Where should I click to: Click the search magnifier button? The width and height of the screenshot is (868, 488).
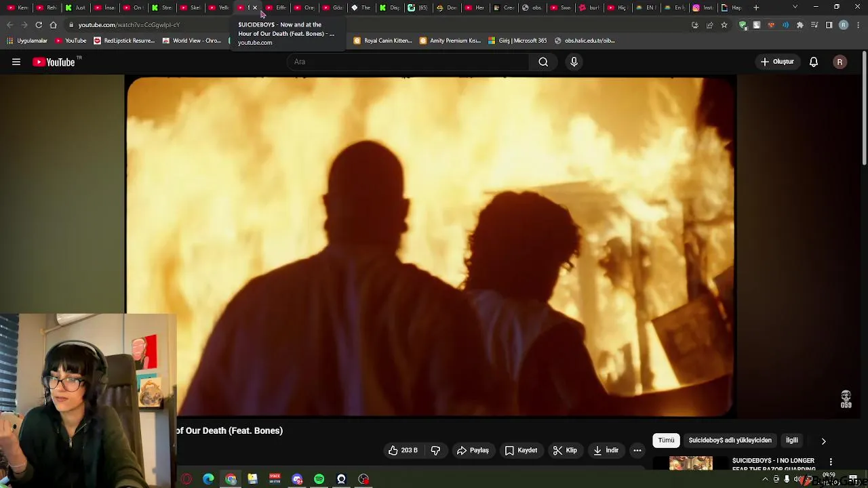(543, 62)
